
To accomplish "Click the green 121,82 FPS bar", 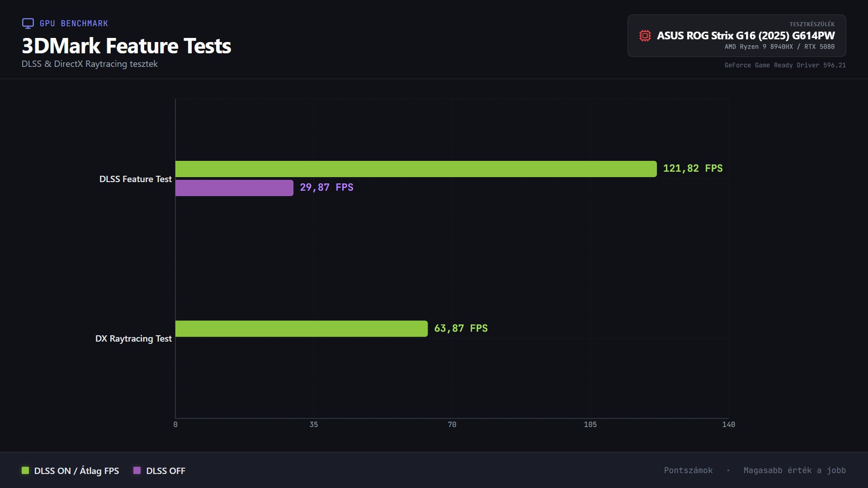I will click(x=415, y=169).
